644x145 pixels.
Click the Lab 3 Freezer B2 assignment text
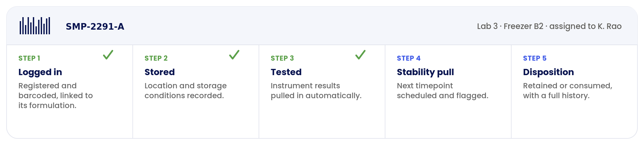tap(549, 26)
